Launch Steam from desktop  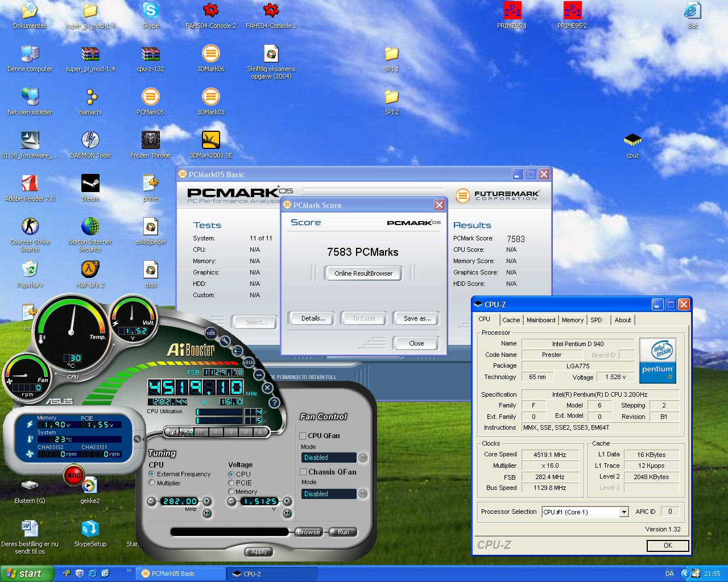click(x=90, y=188)
